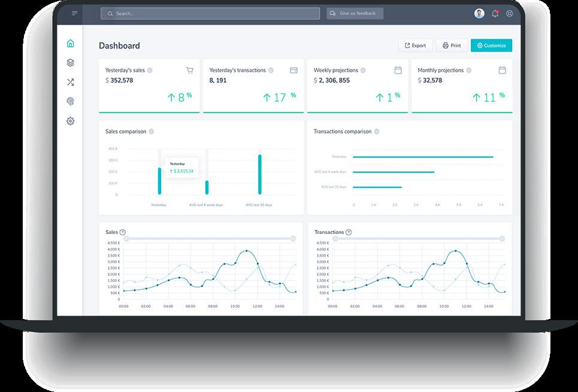Click the Customize button
Image resolution: width=578 pixels, height=392 pixels.
coord(491,45)
